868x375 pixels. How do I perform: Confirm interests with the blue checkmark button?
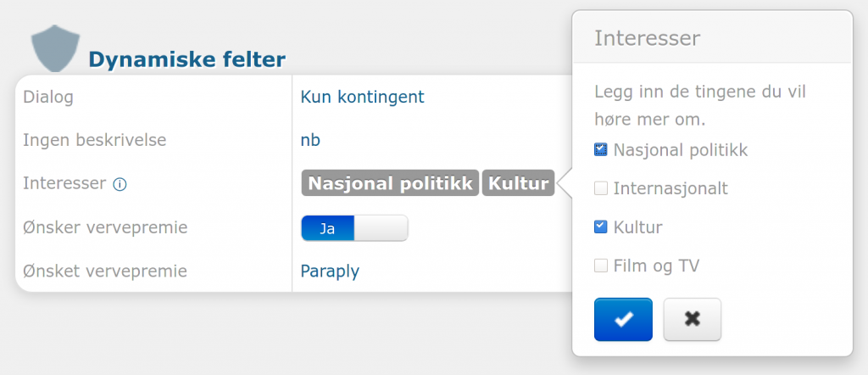pyautogui.click(x=623, y=319)
